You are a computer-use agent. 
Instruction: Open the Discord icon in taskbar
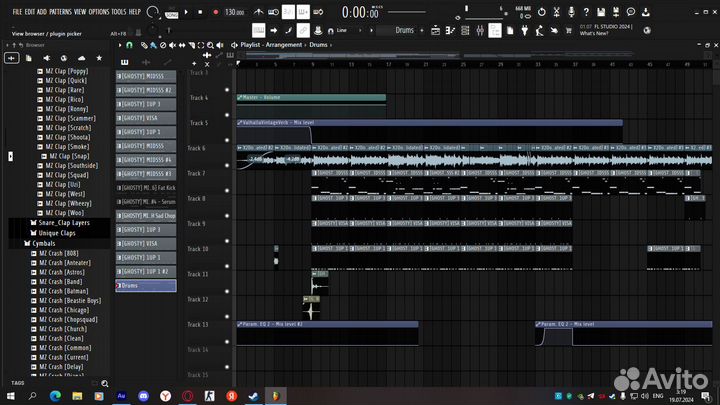click(x=141, y=396)
